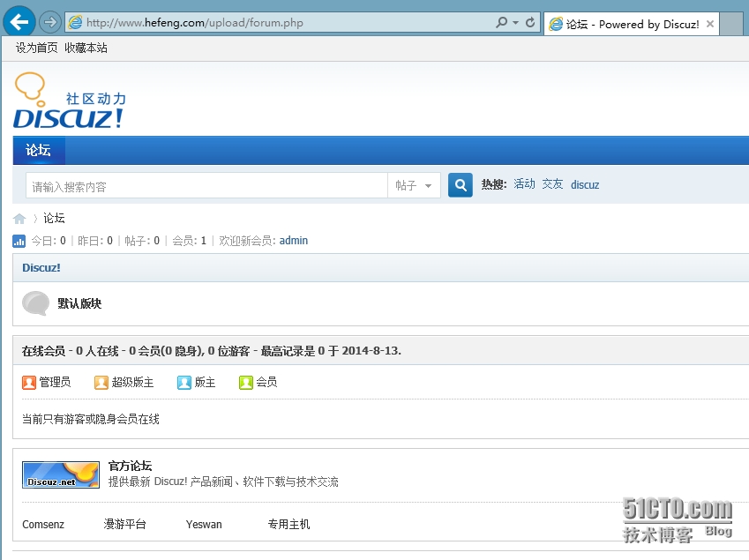Click the Discuz! category heading
Viewport: 749px width, 560px height.
41,267
